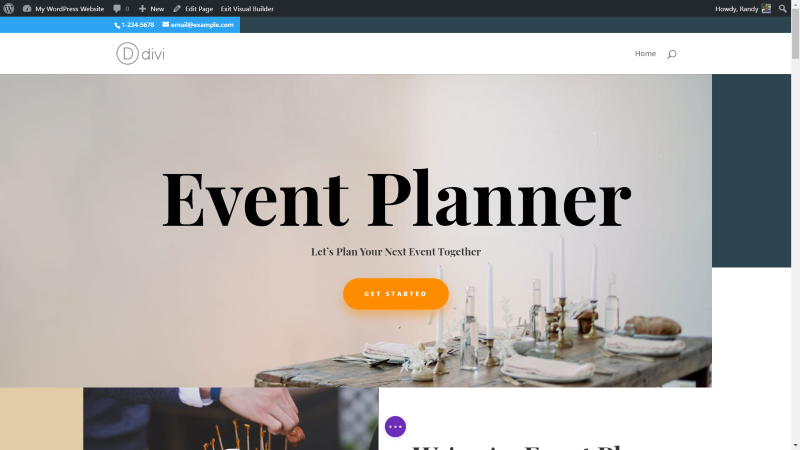This screenshot has height=450, width=800.
Task: Click the Divi logo
Action: pos(140,54)
